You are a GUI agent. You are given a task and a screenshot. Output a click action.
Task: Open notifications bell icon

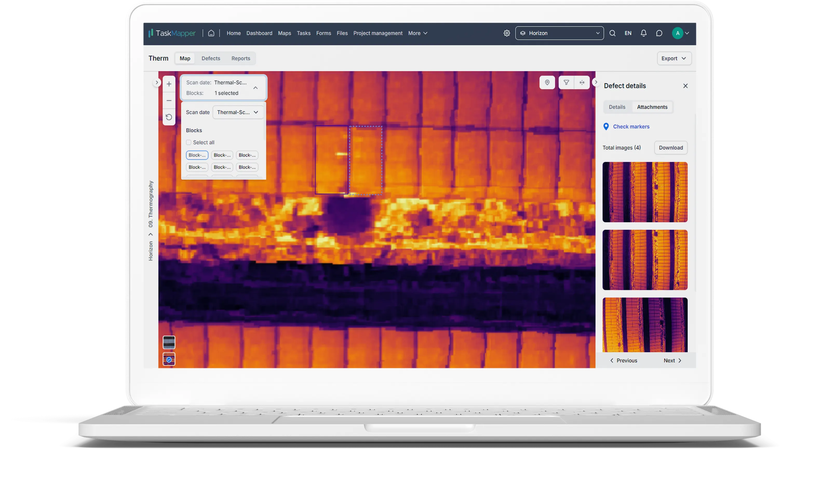[643, 33]
